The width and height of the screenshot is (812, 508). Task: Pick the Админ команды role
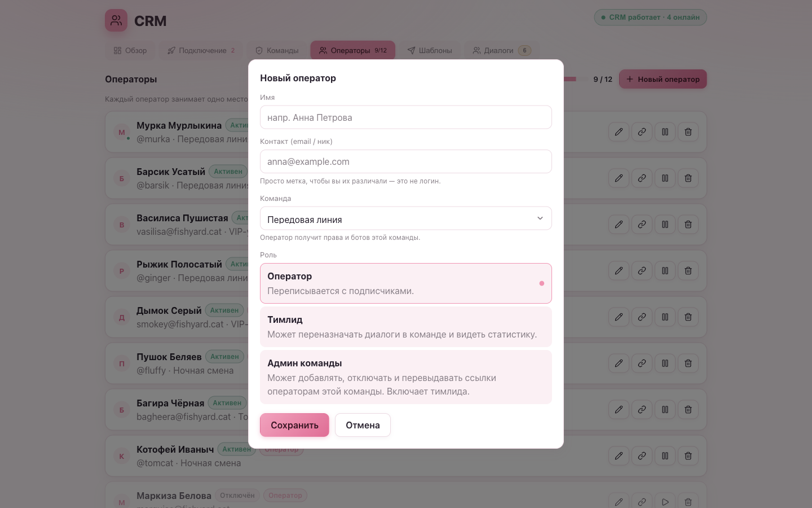406,377
